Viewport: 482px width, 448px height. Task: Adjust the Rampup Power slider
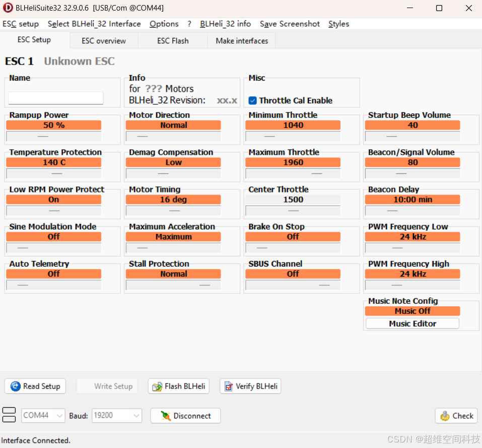53,136
